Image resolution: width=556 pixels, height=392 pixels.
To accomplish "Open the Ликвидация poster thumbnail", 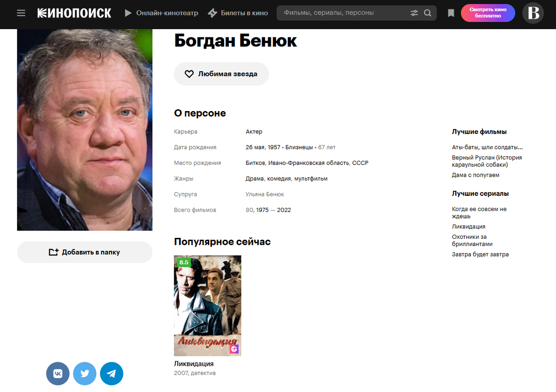I will 208,305.
